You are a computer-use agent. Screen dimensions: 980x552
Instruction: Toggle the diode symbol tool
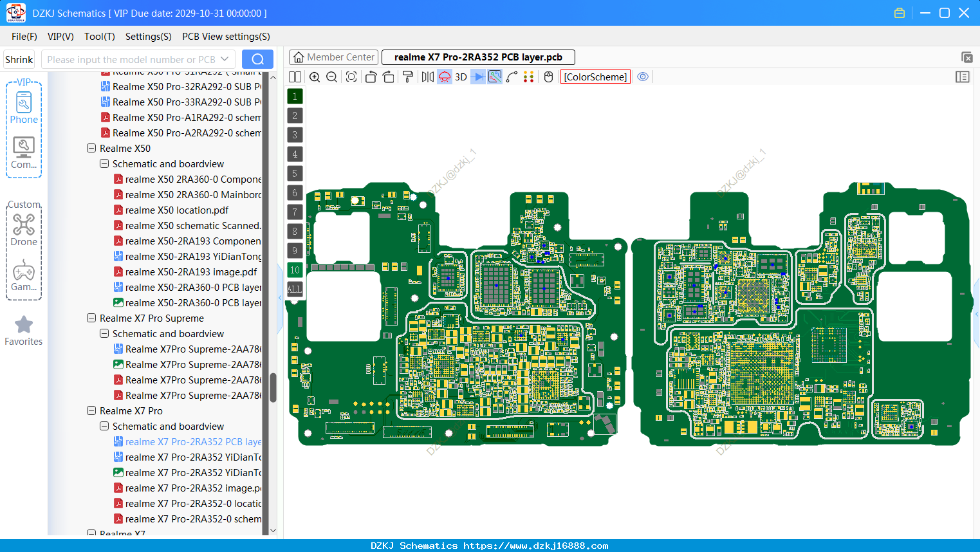pyautogui.click(x=478, y=77)
